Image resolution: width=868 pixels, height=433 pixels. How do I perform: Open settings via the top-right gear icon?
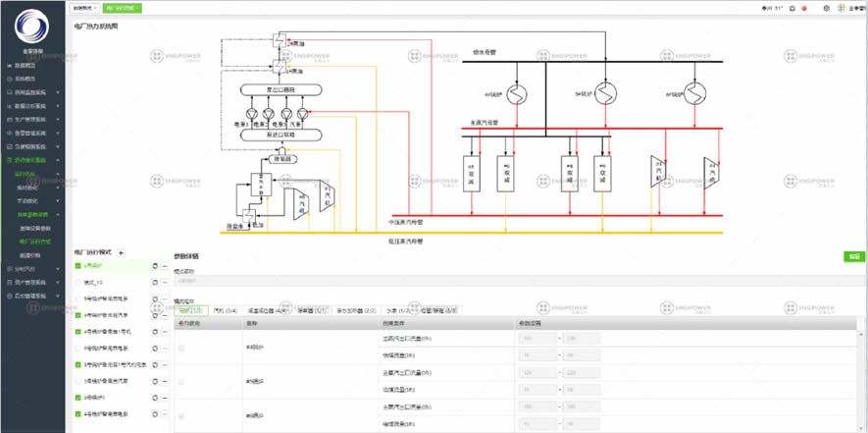[x=826, y=7]
